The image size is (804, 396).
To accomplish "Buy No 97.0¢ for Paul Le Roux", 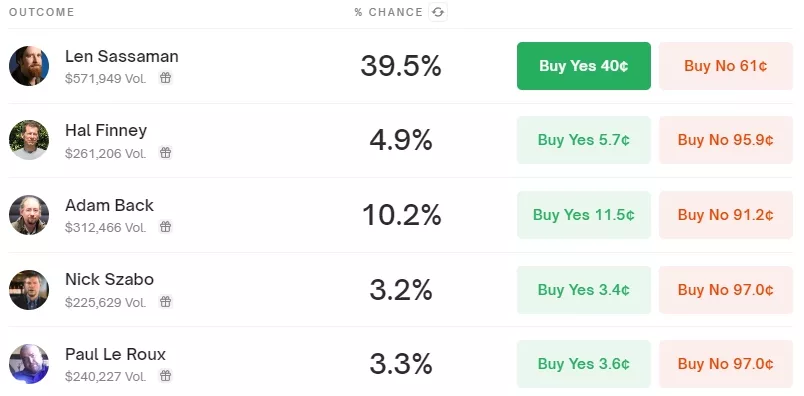I will tap(726, 364).
